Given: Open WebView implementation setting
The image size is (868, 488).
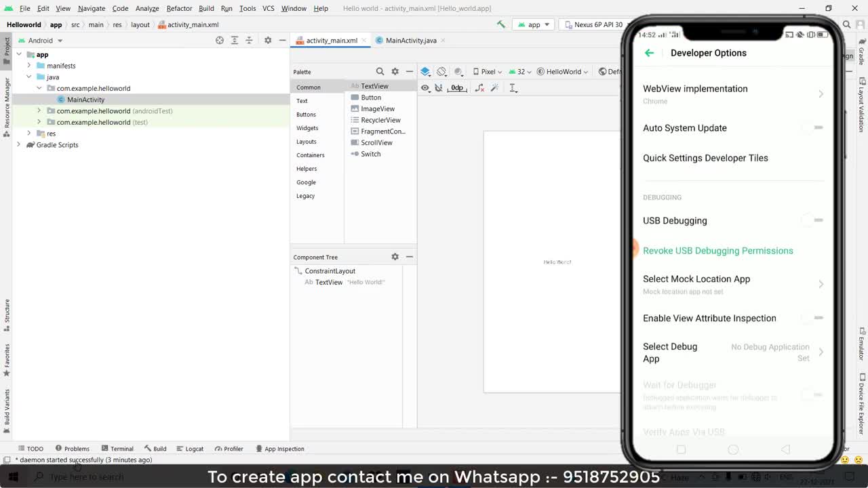Looking at the screenshot, I should [x=732, y=94].
